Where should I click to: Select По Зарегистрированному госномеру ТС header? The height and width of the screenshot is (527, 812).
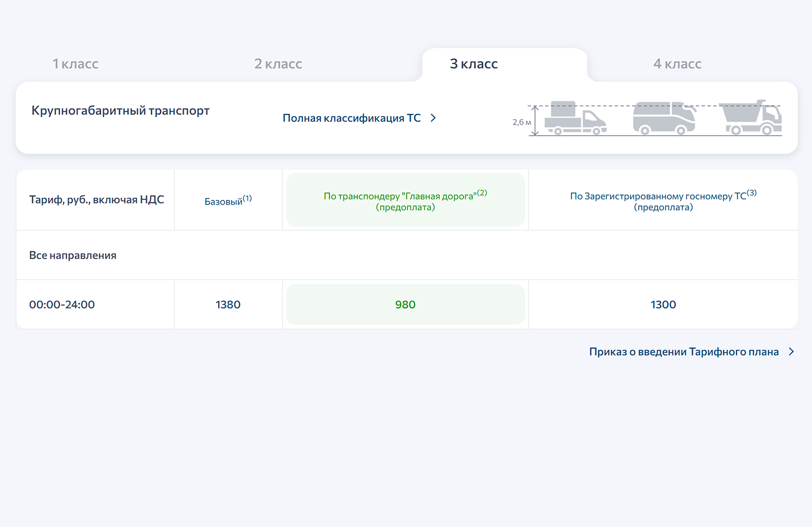pyautogui.click(x=663, y=200)
